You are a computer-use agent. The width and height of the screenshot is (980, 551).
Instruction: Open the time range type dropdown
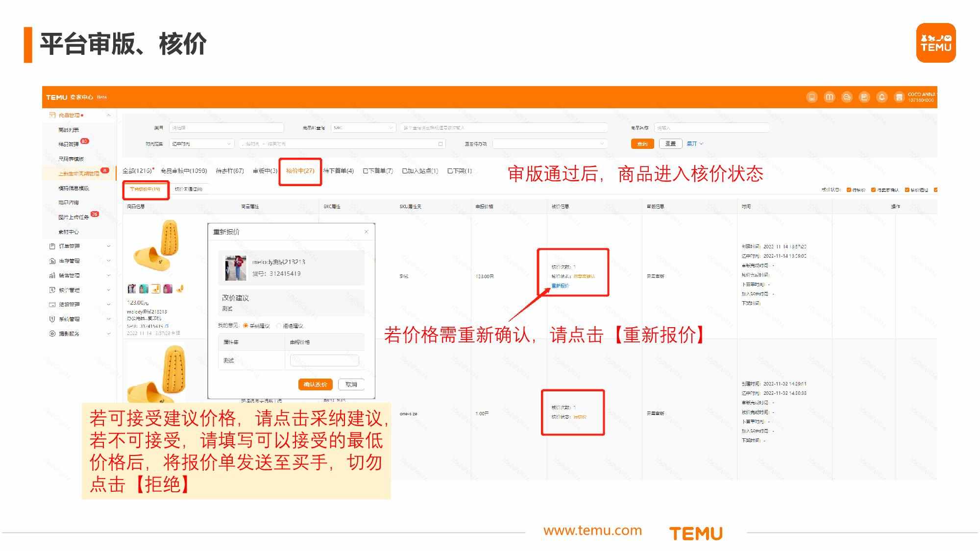[201, 144]
